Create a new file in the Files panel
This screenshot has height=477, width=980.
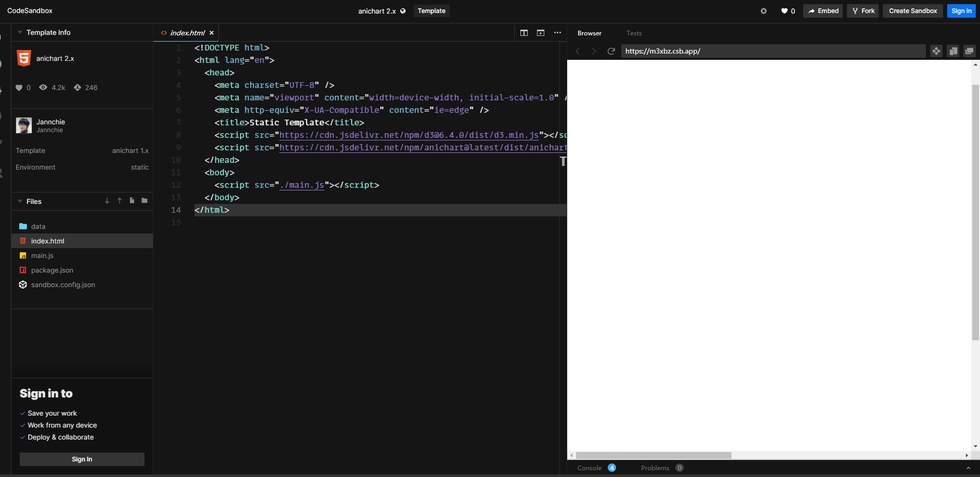[132, 200]
